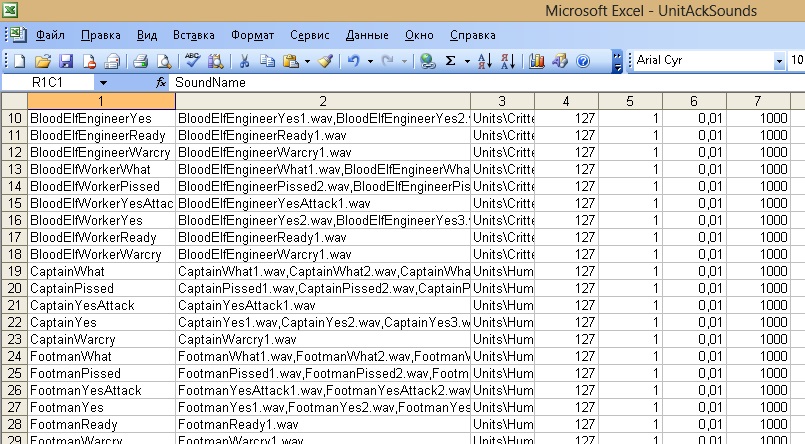
Task: Click cell CaptainWarcry1.wav
Action: pos(323,339)
